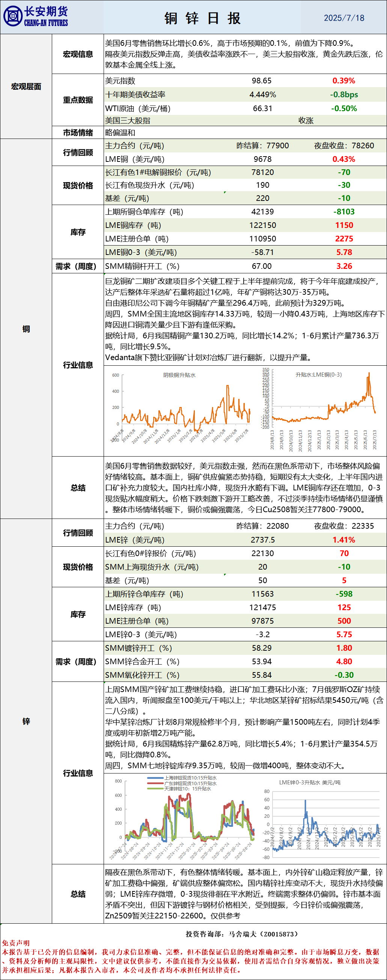Click the registered warrant change "2275"
The height and width of the screenshot is (980, 387).
pyautogui.click(x=344, y=238)
